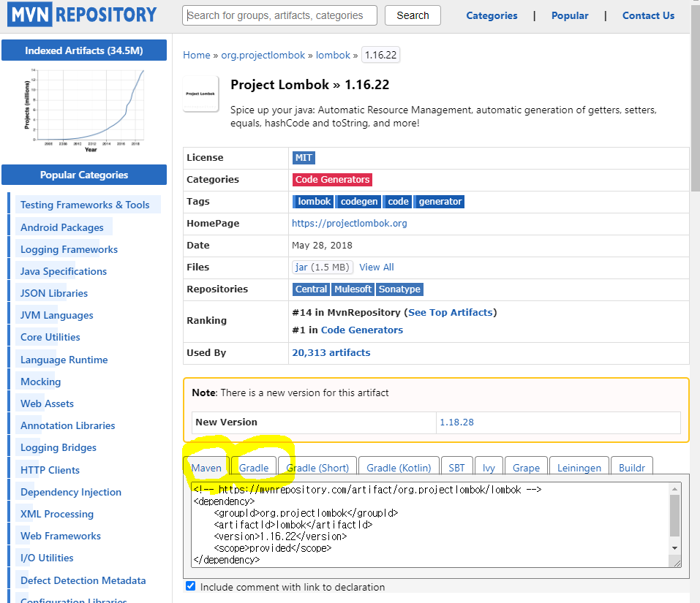Click the snippet box scroll down arrow
The image size is (700, 603).
click(674, 548)
